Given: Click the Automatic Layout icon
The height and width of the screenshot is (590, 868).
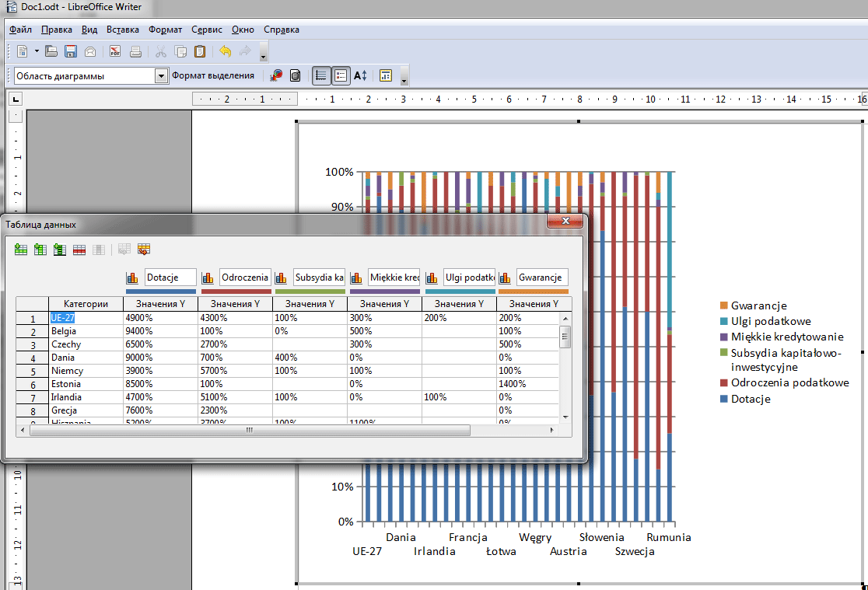Looking at the screenshot, I should (386, 75).
